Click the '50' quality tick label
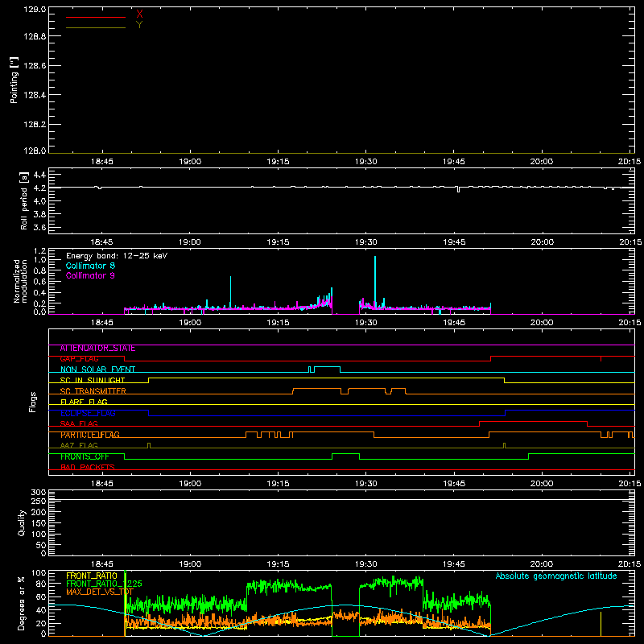 pos(41,545)
